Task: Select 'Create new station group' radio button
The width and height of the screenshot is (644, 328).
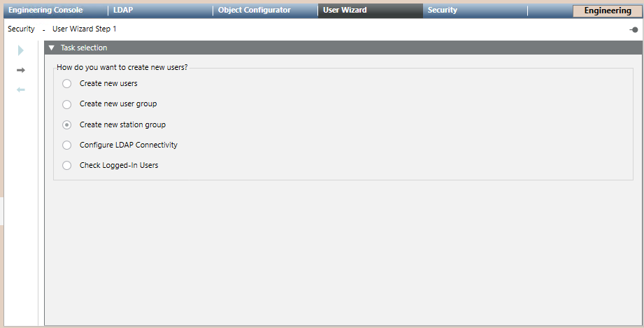Action: (67, 124)
